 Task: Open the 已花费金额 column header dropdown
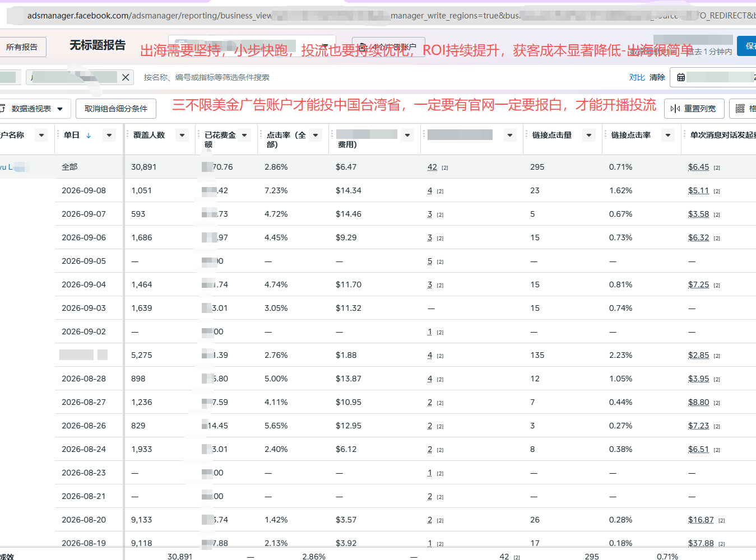click(x=244, y=135)
